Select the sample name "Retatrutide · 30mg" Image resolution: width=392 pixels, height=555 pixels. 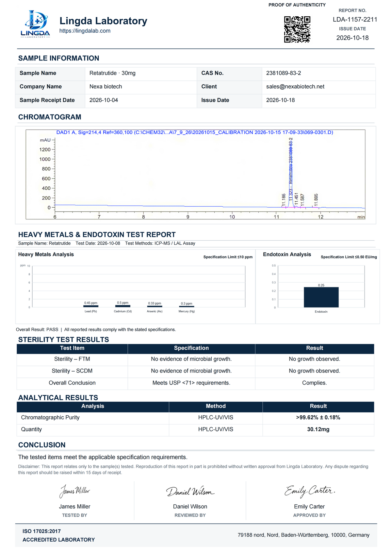click(112, 73)
